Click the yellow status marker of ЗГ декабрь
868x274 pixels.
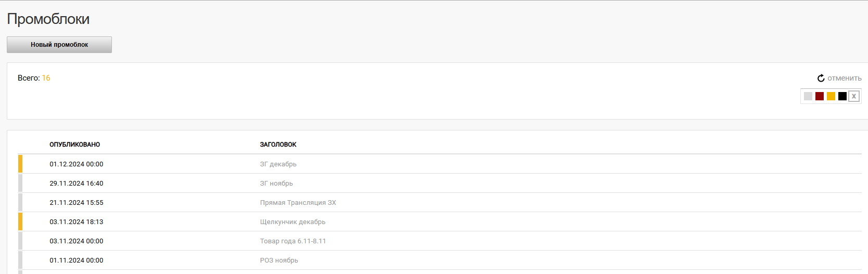[20, 164]
